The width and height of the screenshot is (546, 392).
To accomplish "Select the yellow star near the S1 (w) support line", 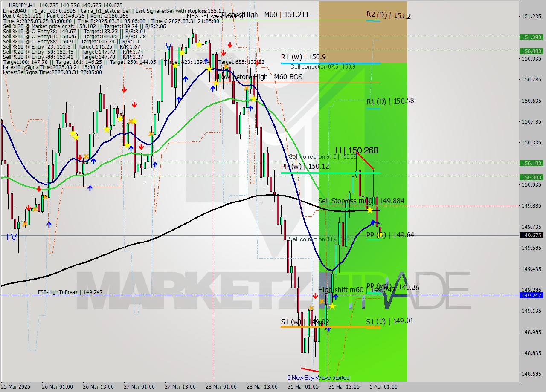I will pos(333,306).
